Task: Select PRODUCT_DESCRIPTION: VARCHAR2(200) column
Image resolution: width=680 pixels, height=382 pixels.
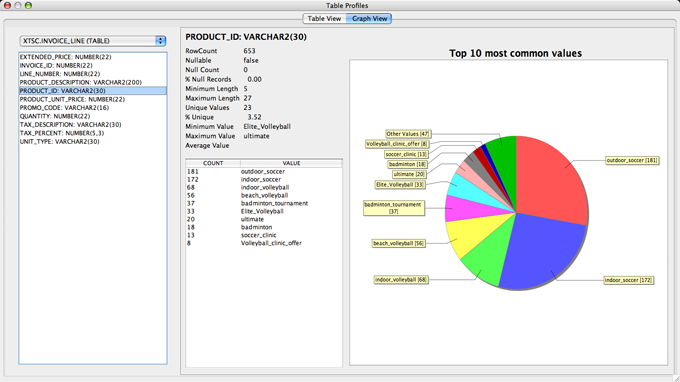Action: tap(92, 82)
